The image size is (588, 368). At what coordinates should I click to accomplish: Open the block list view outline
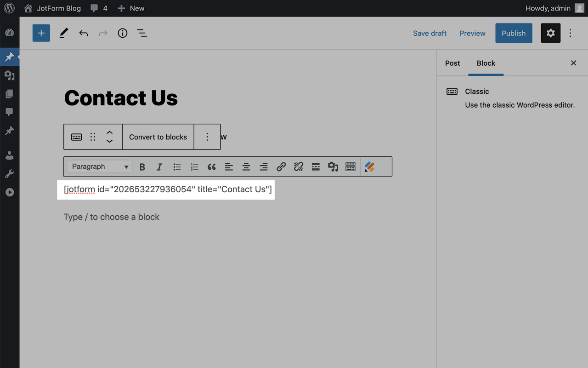pos(142,33)
